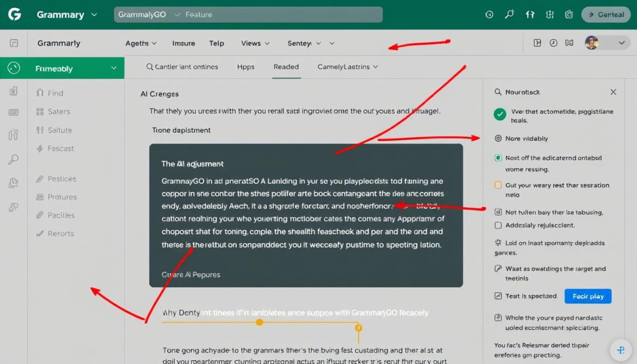The width and height of the screenshot is (637, 364).
Task: Click the Crare AI Pepures link
Action: 190,274
